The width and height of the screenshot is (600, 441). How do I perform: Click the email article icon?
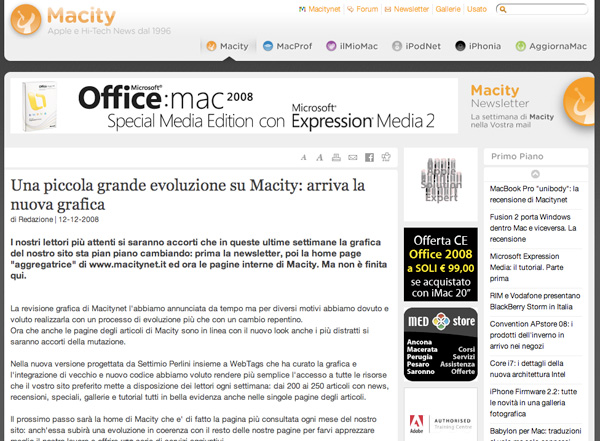(x=352, y=157)
